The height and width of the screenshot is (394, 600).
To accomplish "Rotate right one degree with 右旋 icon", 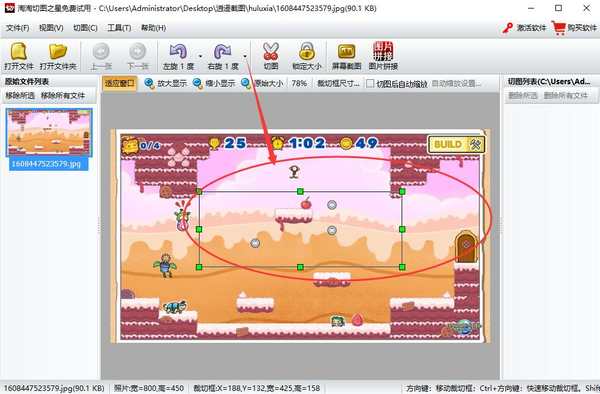I will [223, 51].
